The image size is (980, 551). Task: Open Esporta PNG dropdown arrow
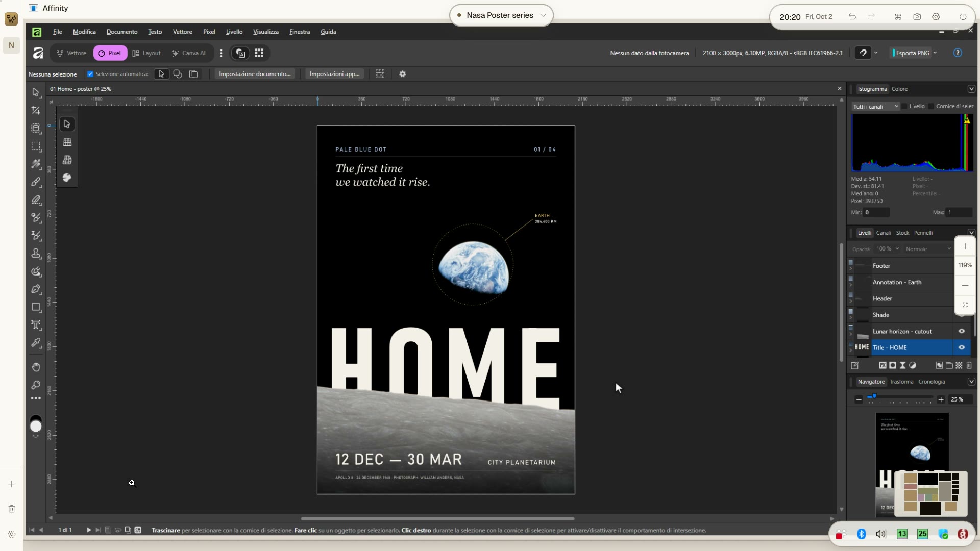[x=935, y=53]
